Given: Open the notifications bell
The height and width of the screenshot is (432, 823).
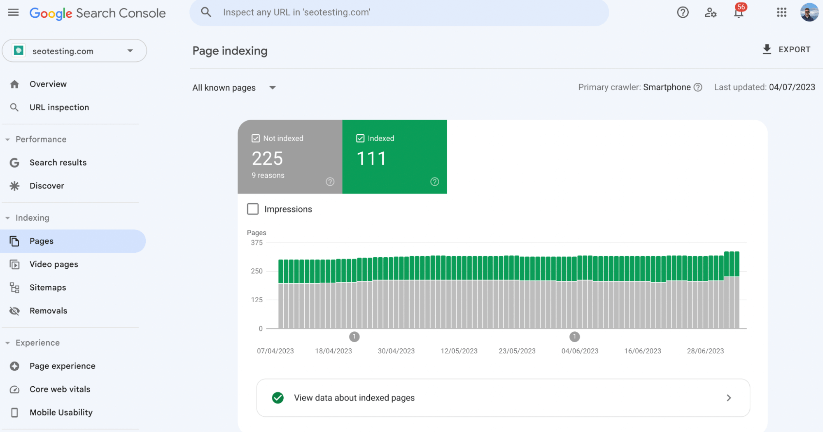Looking at the screenshot, I should tap(738, 13).
